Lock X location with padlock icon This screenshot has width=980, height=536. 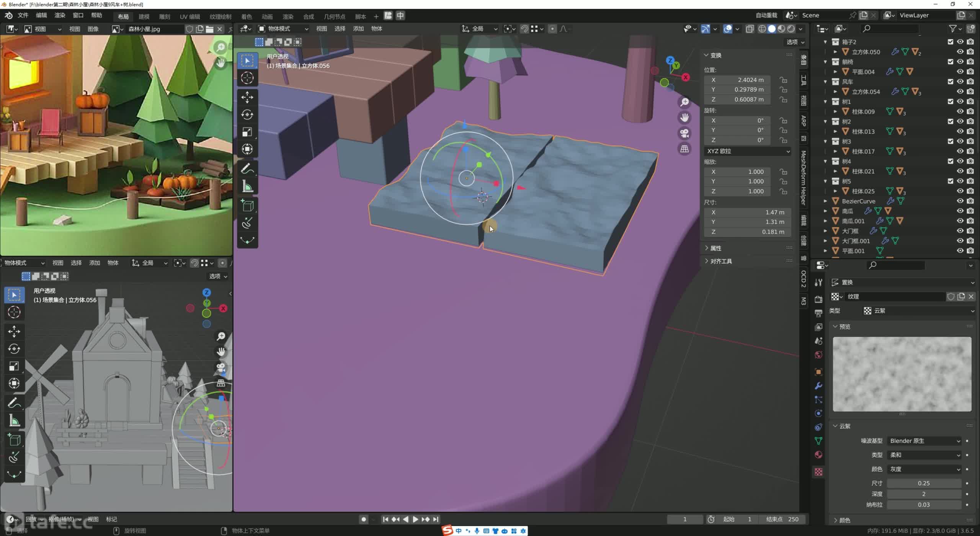[784, 80]
